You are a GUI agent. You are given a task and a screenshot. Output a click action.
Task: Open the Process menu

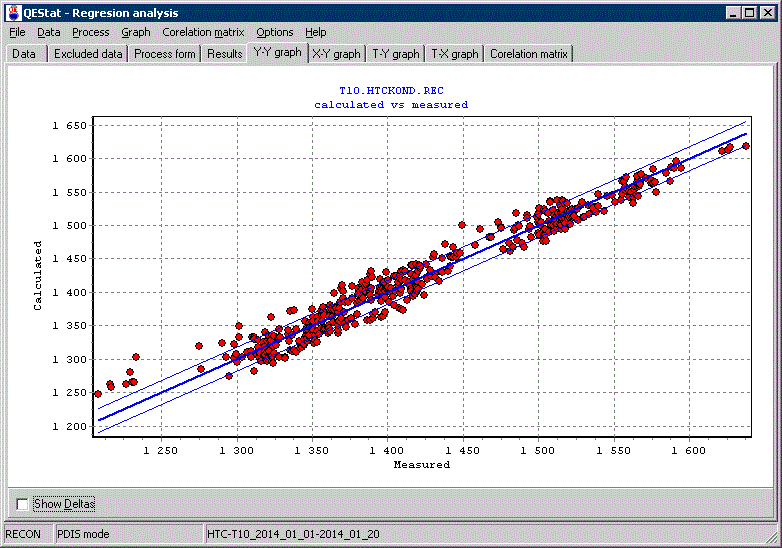click(x=90, y=32)
